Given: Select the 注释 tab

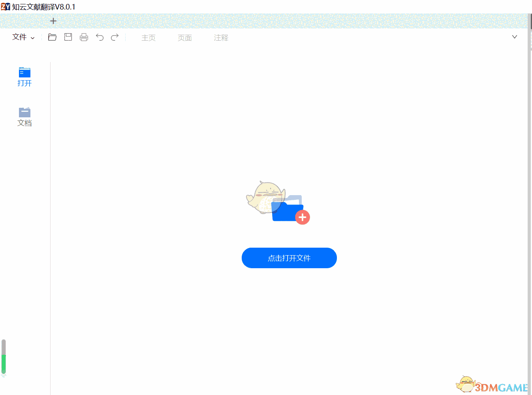Looking at the screenshot, I should click(x=221, y=38).
